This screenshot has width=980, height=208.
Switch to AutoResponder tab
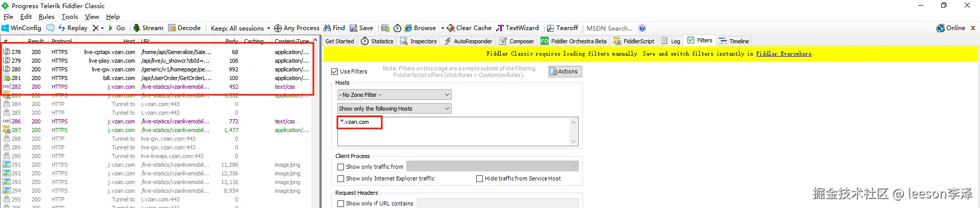pos(468,41)
